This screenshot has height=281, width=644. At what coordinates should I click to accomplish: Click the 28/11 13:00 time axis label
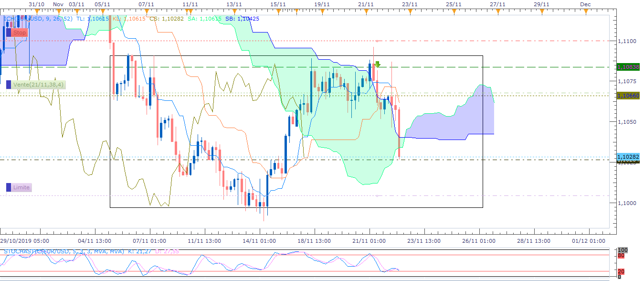click(x=534, y=241)
